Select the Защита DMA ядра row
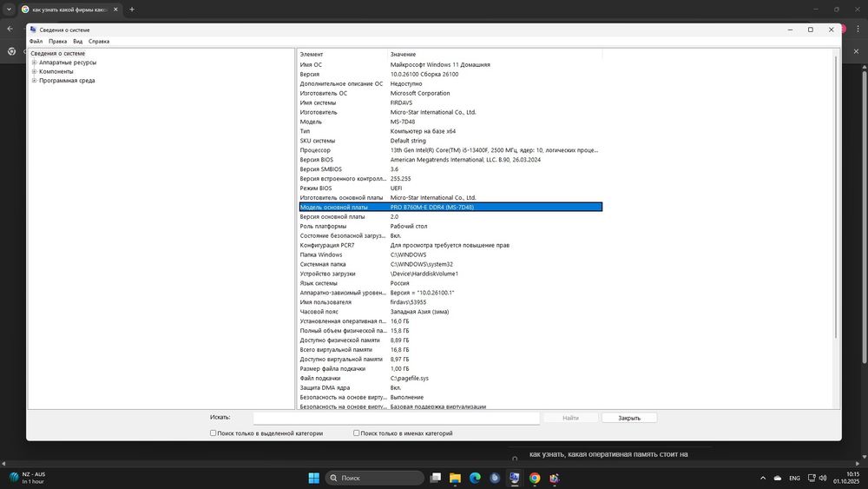The image size is (868, 489). coord(450,387)
